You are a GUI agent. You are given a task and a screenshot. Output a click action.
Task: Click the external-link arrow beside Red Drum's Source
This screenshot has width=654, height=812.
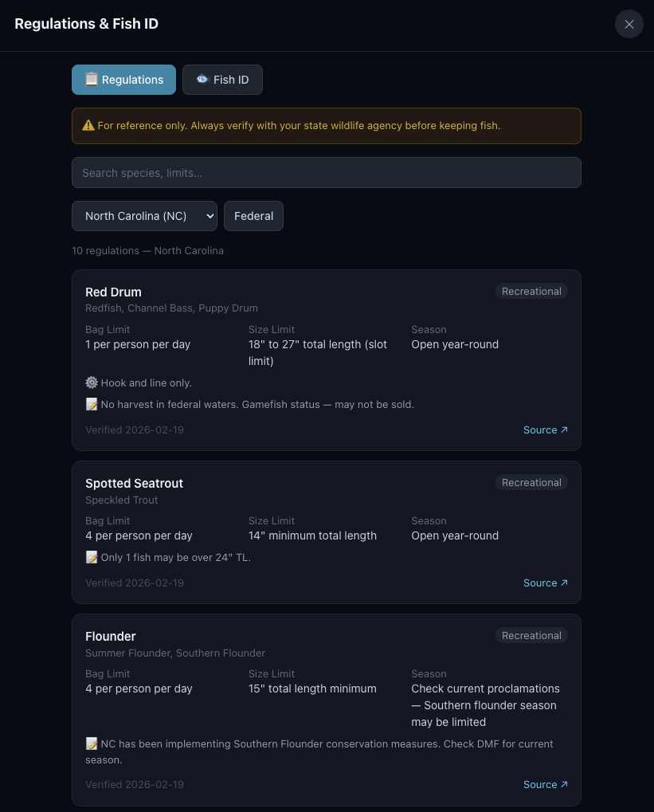coord(566,430)
